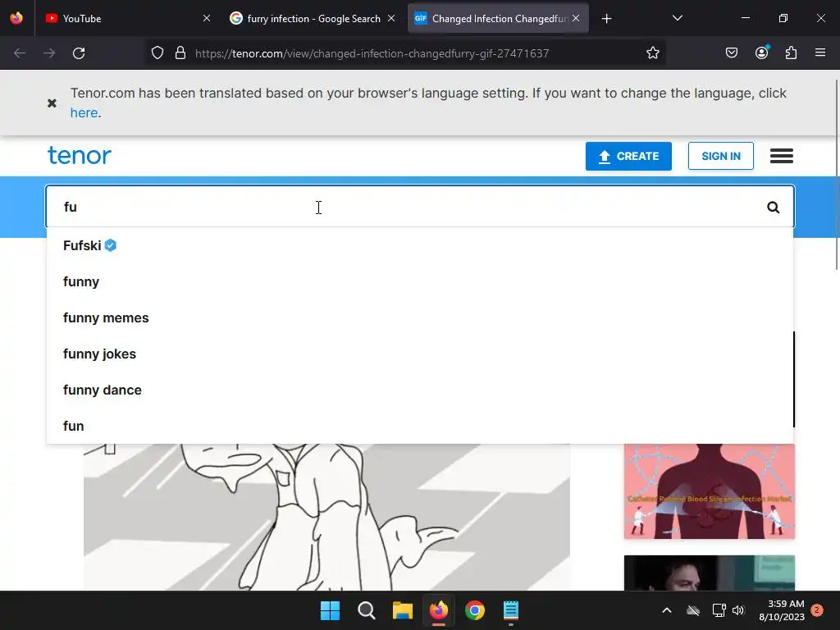Choose the 'funny dance' suggestion
Viewport: 840px width, 630px height.
(419, 390)
